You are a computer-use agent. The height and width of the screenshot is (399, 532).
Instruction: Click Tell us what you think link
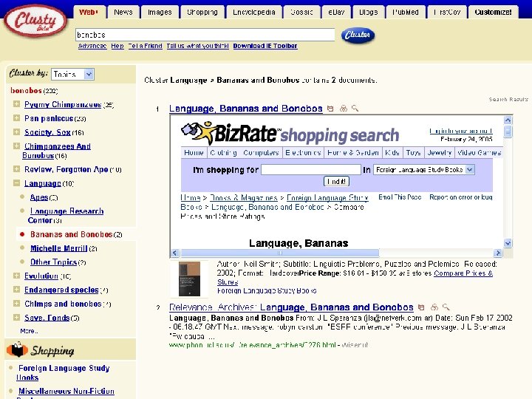pos(197,46)
